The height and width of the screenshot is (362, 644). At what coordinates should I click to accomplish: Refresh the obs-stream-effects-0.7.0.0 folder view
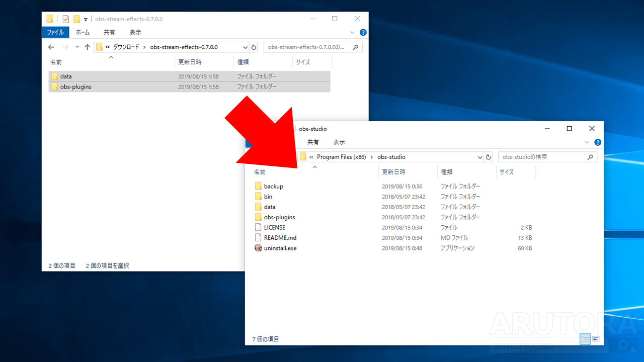[254, 47]
